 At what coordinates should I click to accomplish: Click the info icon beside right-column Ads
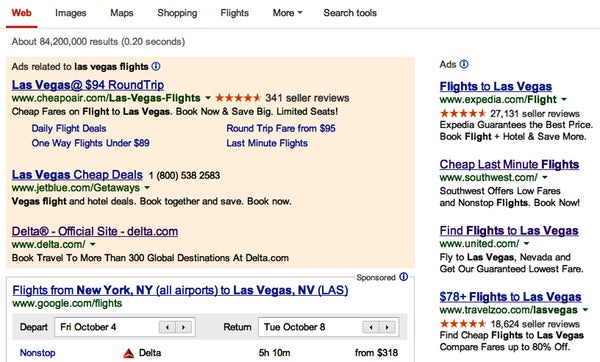coord(464,64)
